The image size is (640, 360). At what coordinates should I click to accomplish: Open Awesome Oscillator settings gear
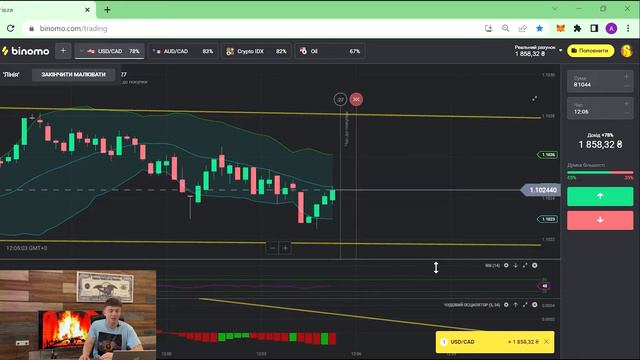(506, 304)
